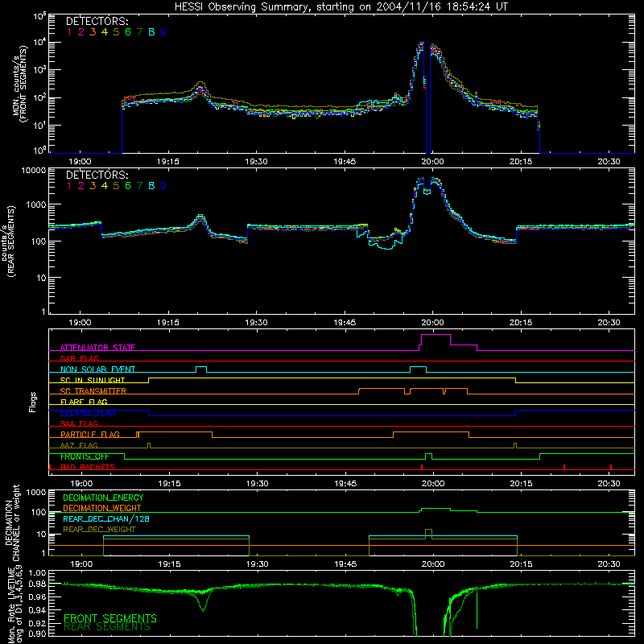Click the 19:15 tick under the front segments panel
The height and width of the screenshot is (644, 644).
[168, 162]
